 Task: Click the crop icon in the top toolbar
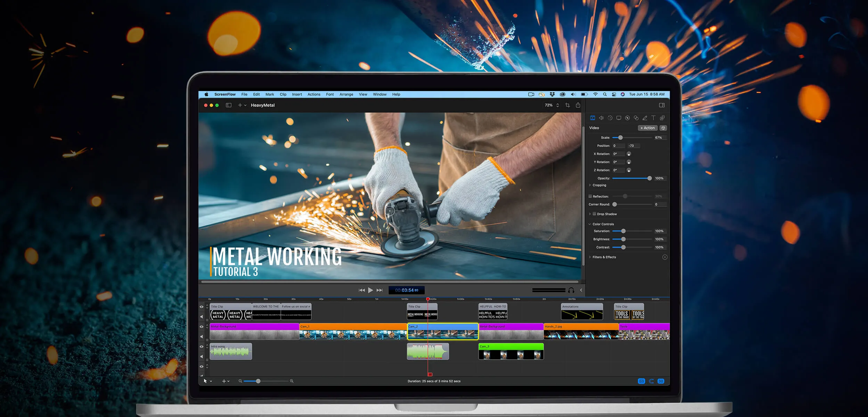pyautogui.click(x=567, y=105)
